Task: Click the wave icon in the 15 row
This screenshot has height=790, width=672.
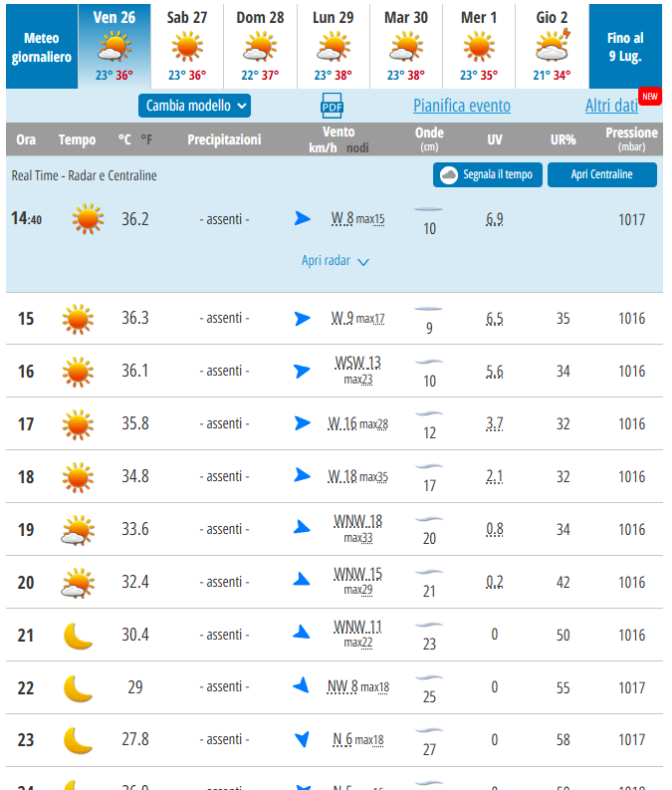Action: coord(428,309)
